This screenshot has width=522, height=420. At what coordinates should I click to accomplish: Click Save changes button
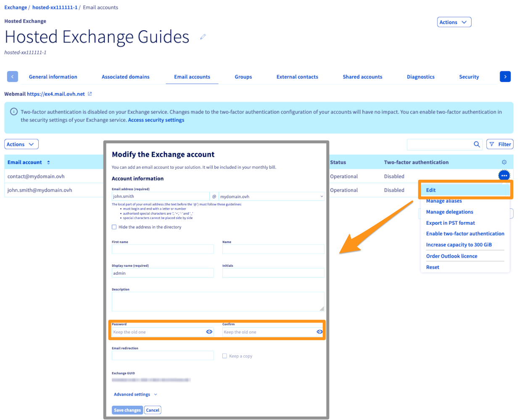127,410
